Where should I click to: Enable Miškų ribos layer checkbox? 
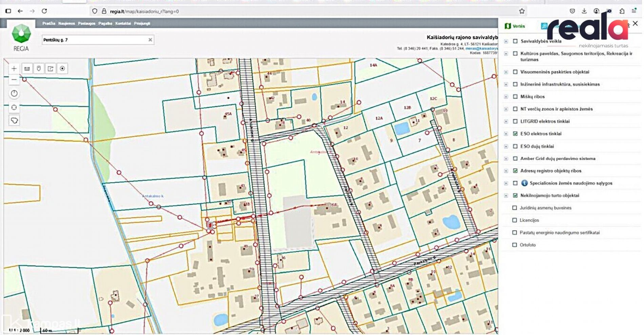click(x=515, y=97)
